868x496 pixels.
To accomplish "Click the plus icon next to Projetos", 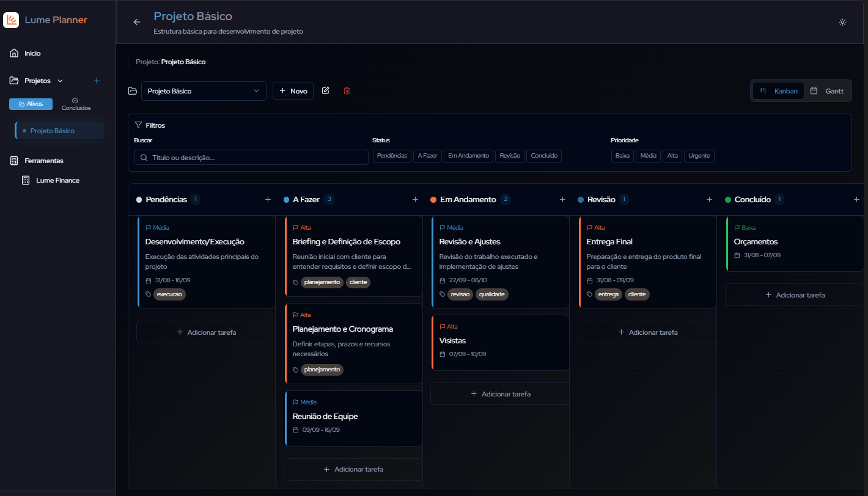I will (x=97, y=81).
